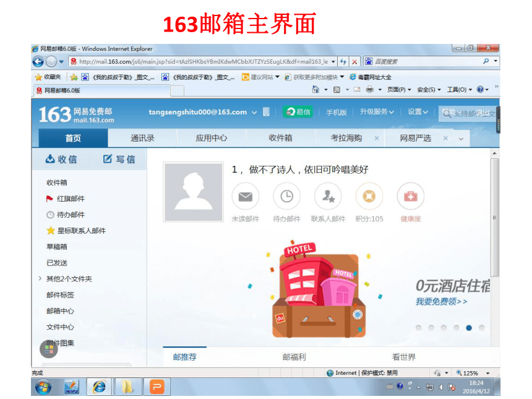Open the 工具(O) menu
The width and height of the screenshot is (532, 399).
(460, 90)
